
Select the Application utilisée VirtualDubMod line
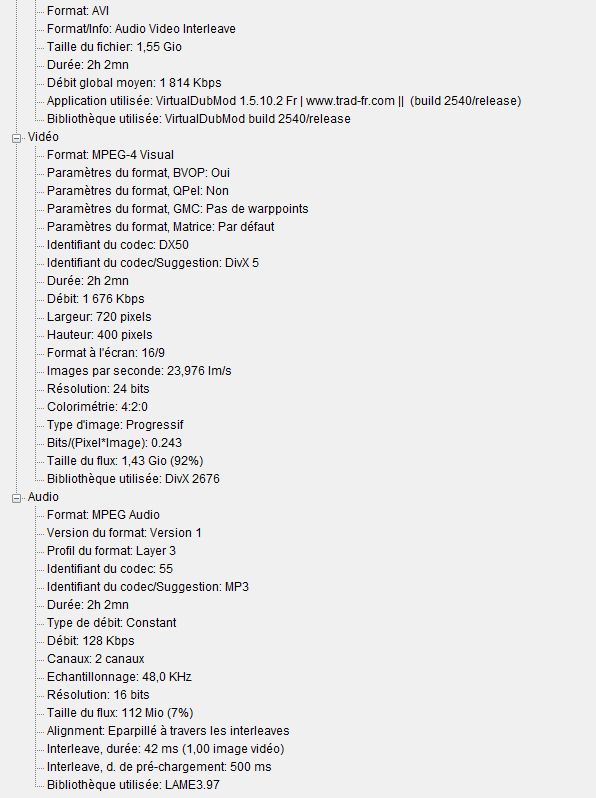tap(284, 101)
